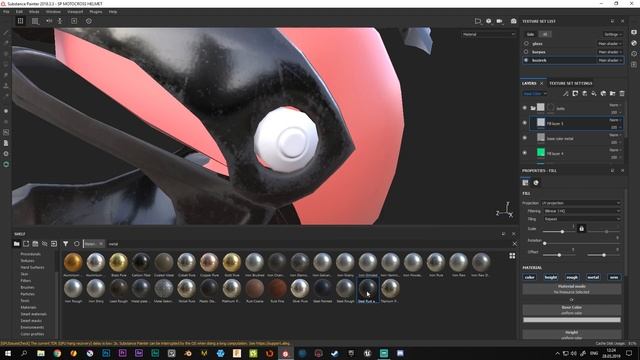Toggle the rough material channel
This screenshot has width=640, height=360.
click(572, 277)
